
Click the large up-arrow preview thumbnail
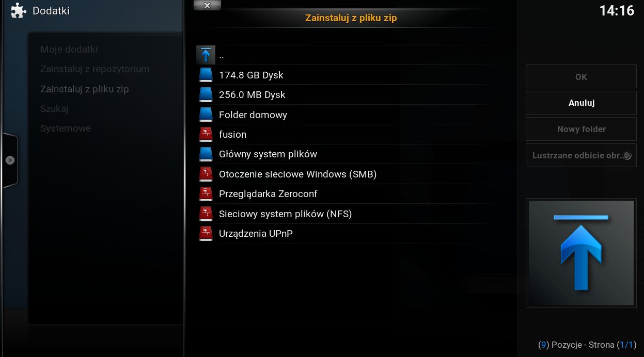click(x=581, y=253)
